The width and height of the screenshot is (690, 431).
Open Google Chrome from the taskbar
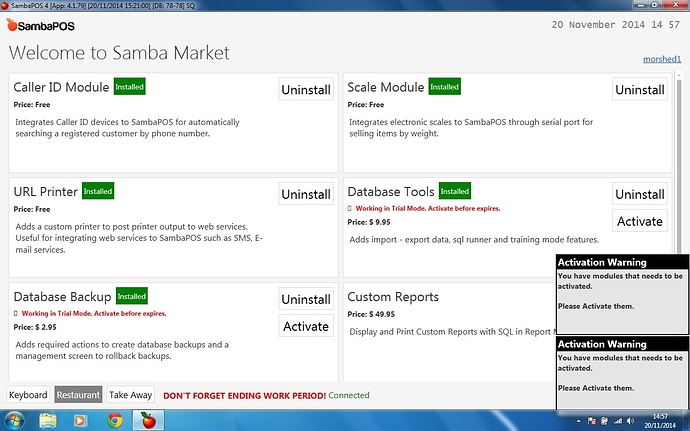point(115,421)
